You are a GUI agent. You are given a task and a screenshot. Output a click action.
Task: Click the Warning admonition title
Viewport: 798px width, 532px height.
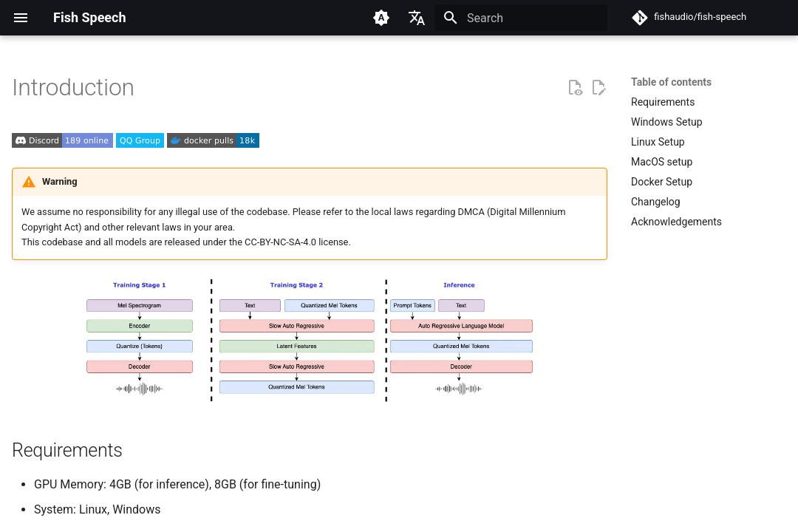[x=60, y=182]
